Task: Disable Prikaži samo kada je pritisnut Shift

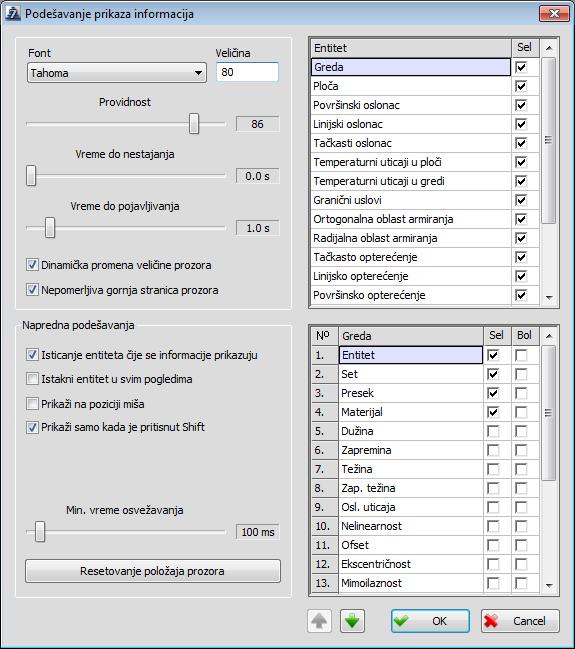Action: click(32, 427)
